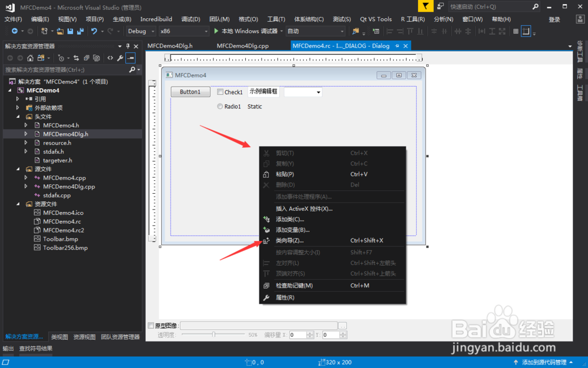588x368 pixels.
Task: Click 登录 sign in link
Action: 554,19
